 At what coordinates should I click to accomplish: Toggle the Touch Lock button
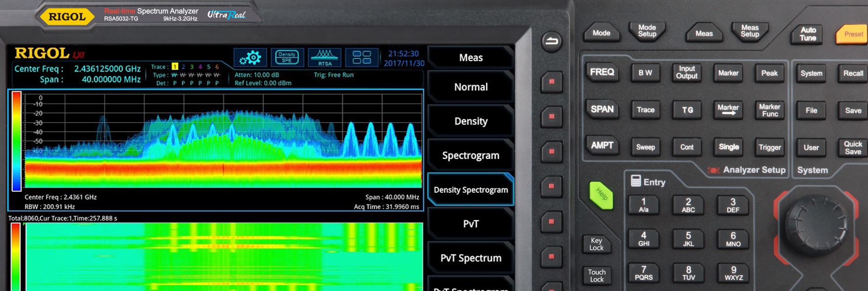pos(597,276)
